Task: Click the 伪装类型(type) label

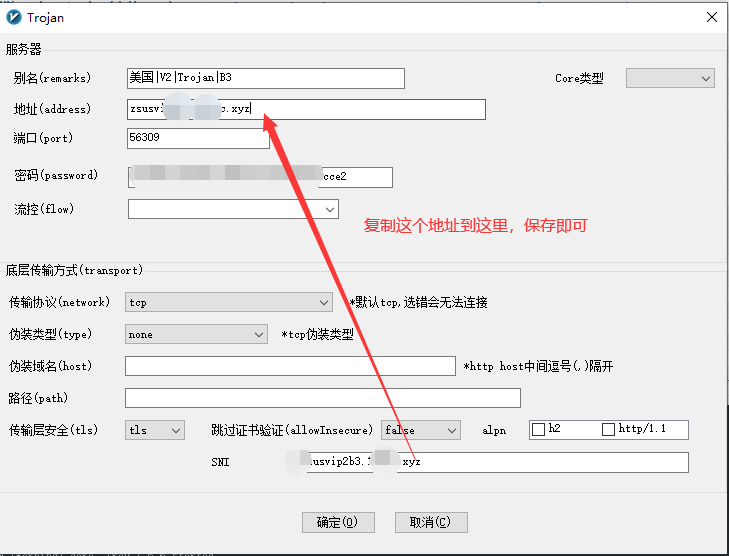Action: point(51,334)
